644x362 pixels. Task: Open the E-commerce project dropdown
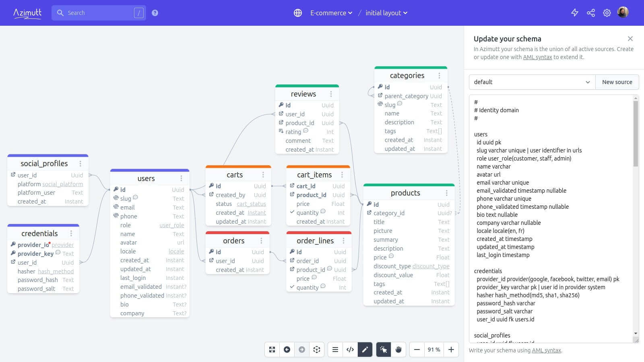tap(331, 13)
